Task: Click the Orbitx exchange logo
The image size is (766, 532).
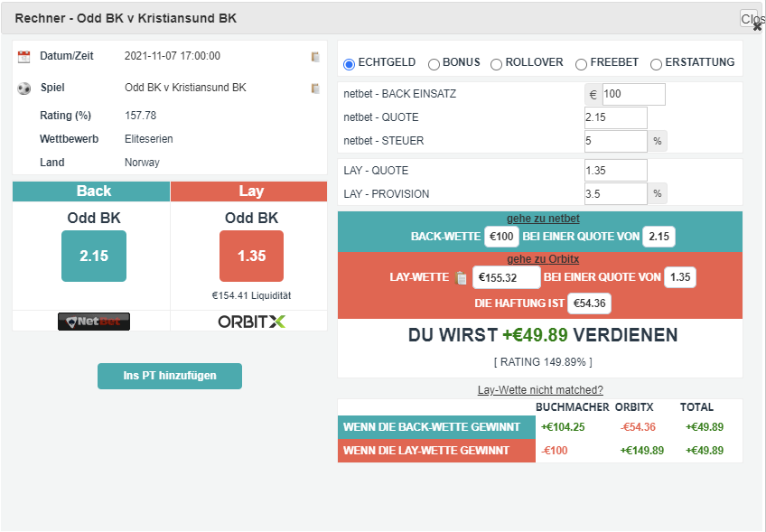Action: (251, 322)
